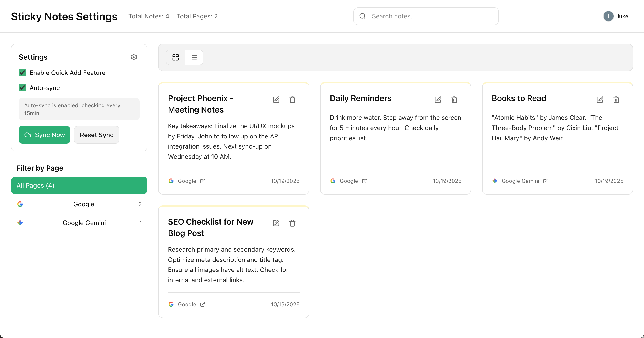Select All Pages (4) filter
This screenshot has width=644, height=338.
[79, 185]
